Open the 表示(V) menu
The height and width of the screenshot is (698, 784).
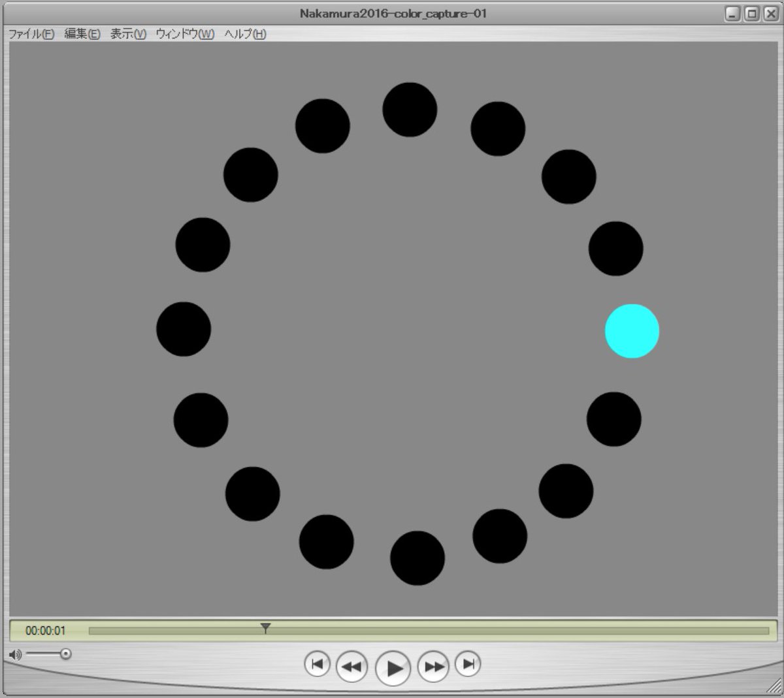point(127,34)
